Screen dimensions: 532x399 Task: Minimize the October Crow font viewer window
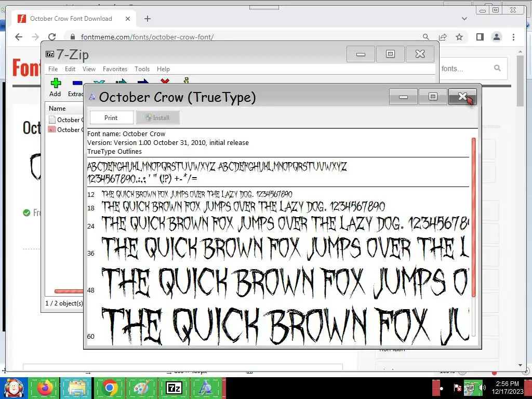pyautogui.click(x=403, y=97)
